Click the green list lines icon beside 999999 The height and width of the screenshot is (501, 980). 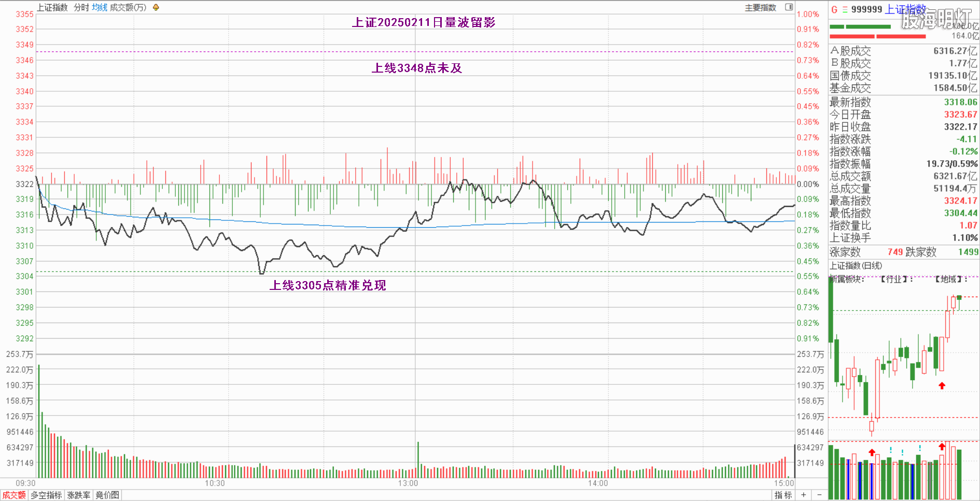point(845,9)
